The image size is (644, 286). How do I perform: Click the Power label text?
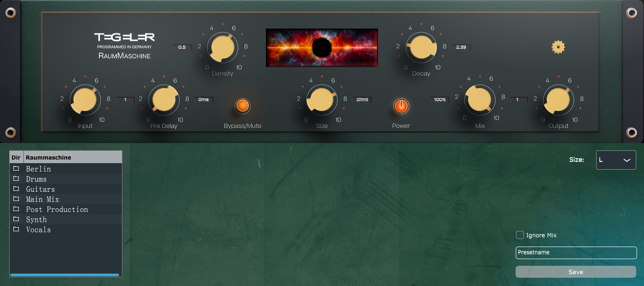(401, 126)
